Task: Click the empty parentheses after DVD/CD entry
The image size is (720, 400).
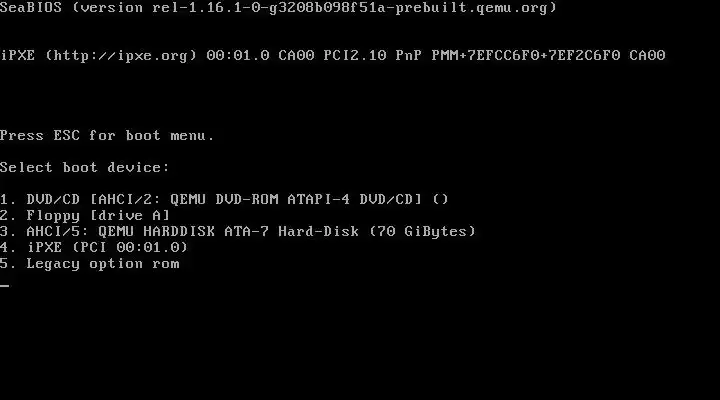Action: [x=440, y=199]
